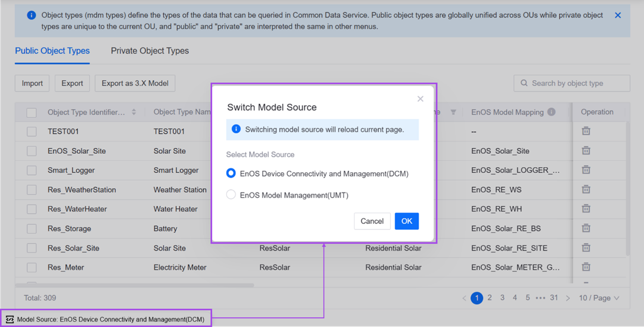The height and width of the screenshot is (327, 644).
Task: Dismiss the blue info banner with X
Action: pyautogui.click(x=618, y=15)
